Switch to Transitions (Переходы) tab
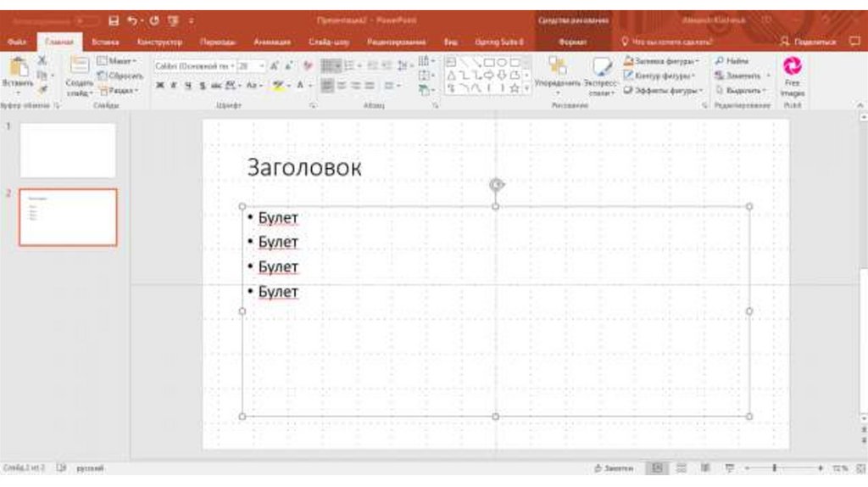868x487 pixels. coord(218,42)
